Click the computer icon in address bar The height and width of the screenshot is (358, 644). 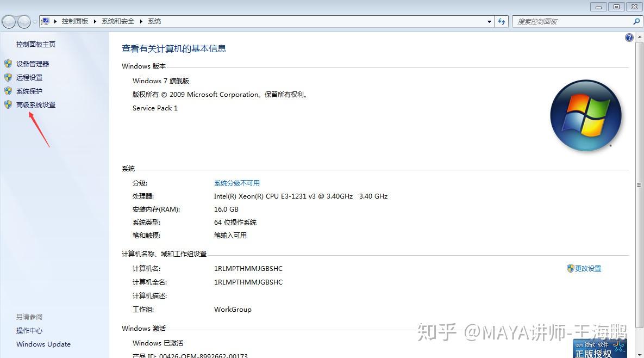click(46, 21)
